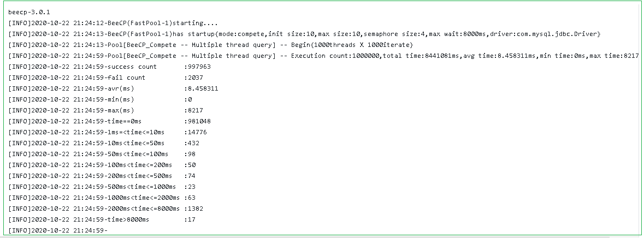Select the FastPool-1 starting log line
The height and width of the screenshot is (238, 644).
tap(113, 23)
